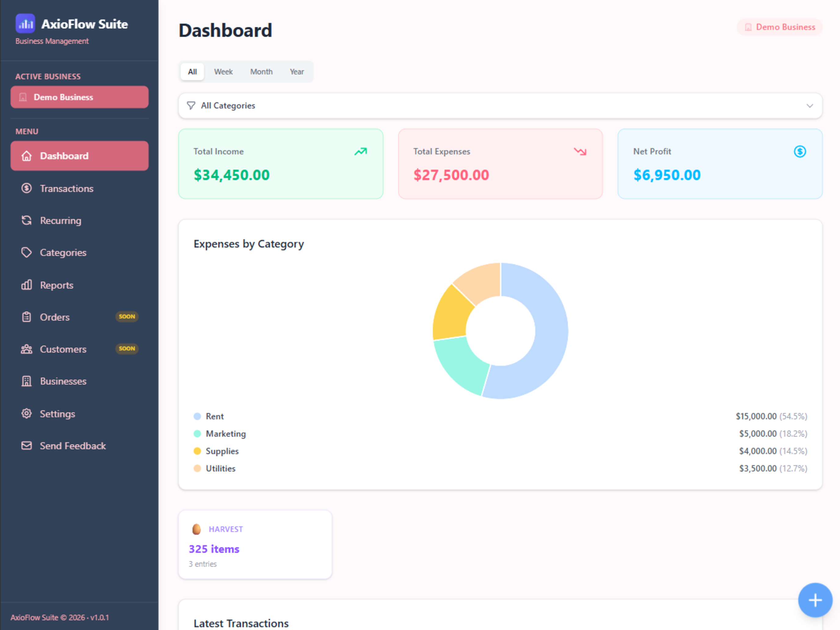Click the Supplies amount $4,000.00 (14.5%)
Viewport: 840px width, 630px height.
[773, 451]
